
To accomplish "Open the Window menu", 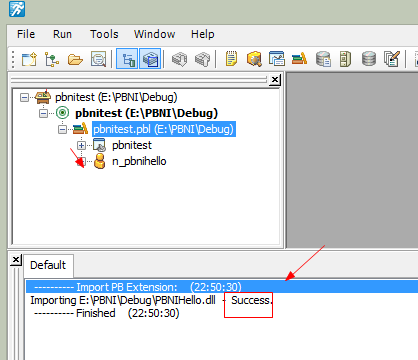I will [x=154, y=34].
